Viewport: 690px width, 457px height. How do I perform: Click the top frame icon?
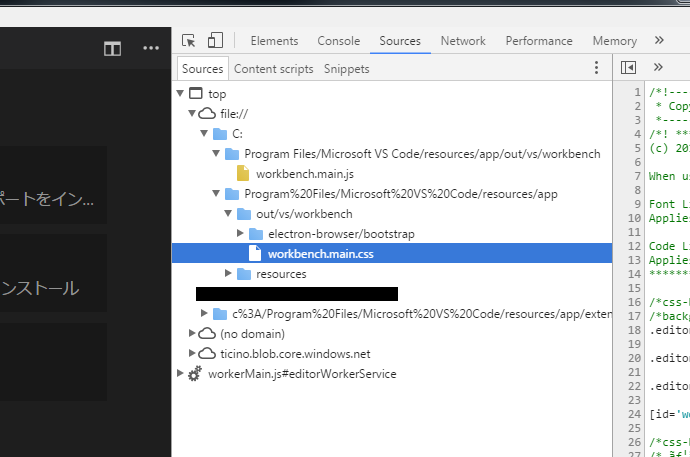pos(196,94)
